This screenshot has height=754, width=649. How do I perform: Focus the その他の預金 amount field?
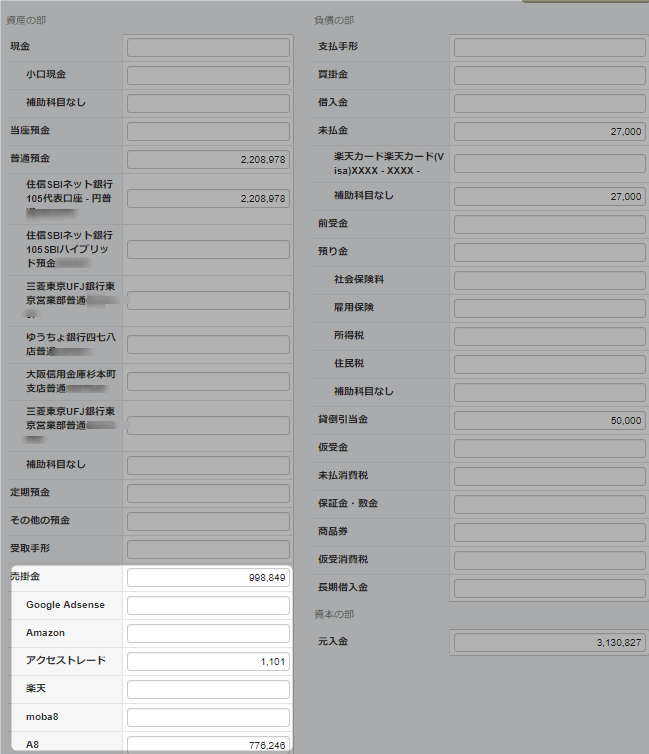[x=208, y=521]
